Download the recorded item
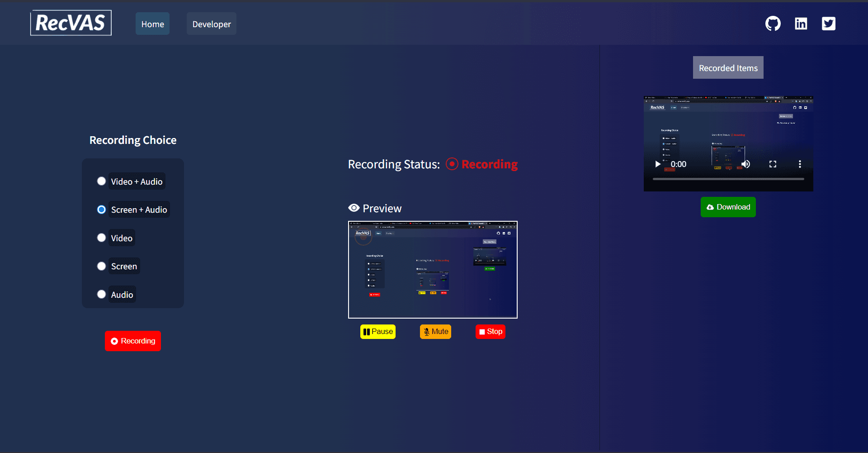This screenshot has height=453, width=868. (x=728, y=207)
